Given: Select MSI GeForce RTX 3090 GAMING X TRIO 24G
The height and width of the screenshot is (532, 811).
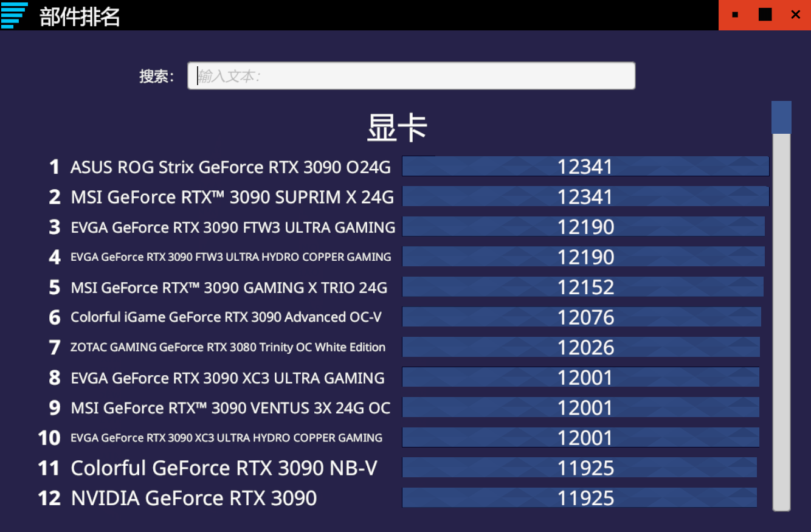Looking at the screenshot, I should 229,288.
